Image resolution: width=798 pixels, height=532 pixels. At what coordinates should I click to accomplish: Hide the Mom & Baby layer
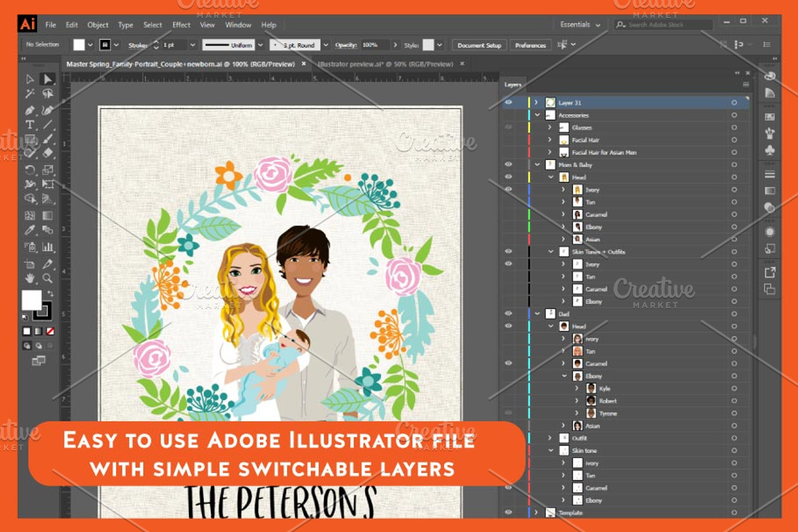pos(509,164)
